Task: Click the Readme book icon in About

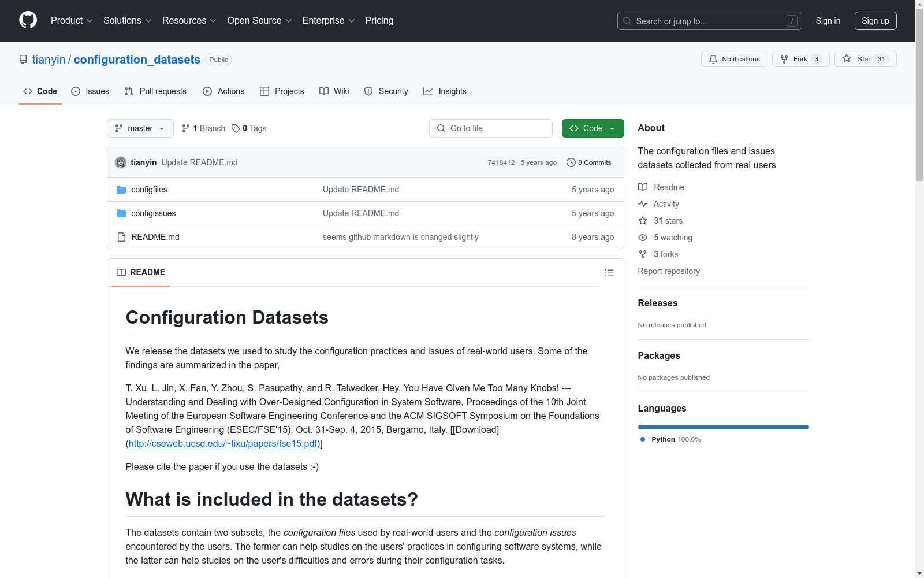Action: click(x=643, y=187)
